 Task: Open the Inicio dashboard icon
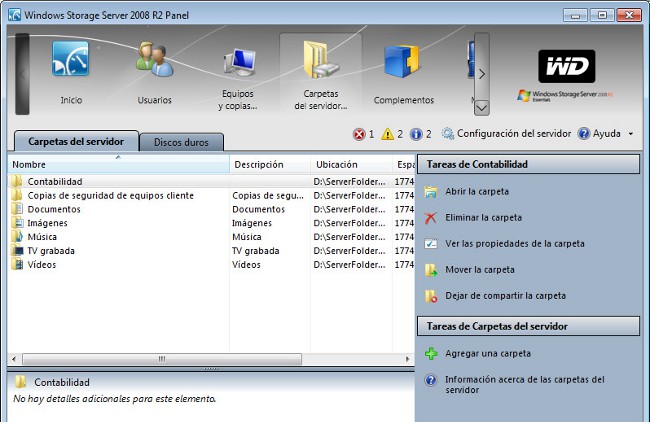(70, 58)
